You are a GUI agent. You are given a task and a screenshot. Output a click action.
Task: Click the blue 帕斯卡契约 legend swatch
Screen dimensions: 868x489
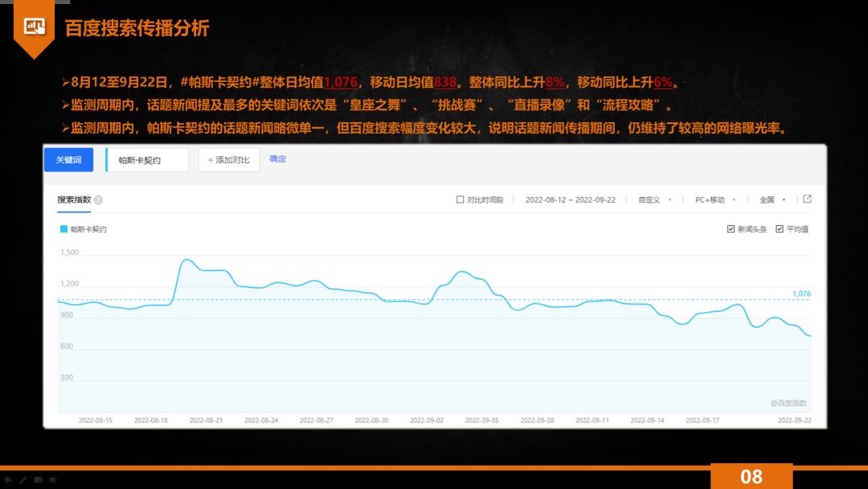[63, 228]
